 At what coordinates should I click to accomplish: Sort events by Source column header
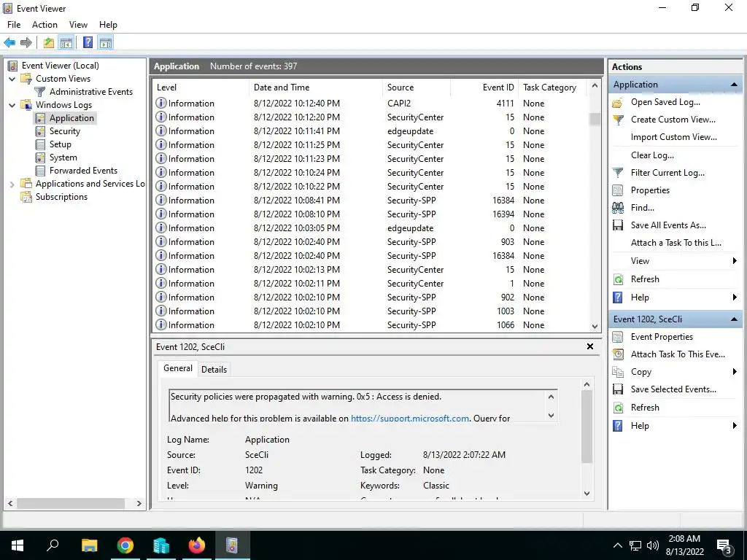[417, 87]
